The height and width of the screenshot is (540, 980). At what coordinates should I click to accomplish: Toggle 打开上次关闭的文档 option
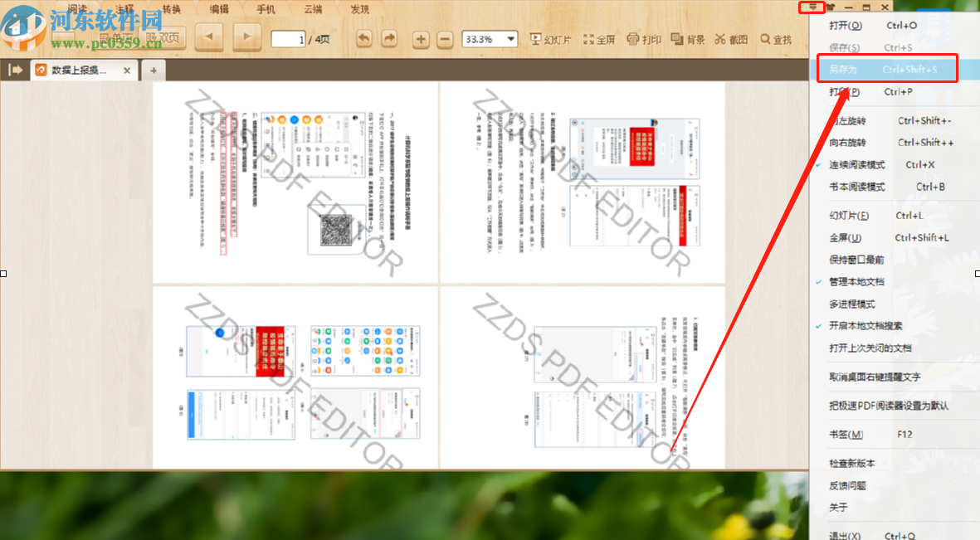pos(870,348)
